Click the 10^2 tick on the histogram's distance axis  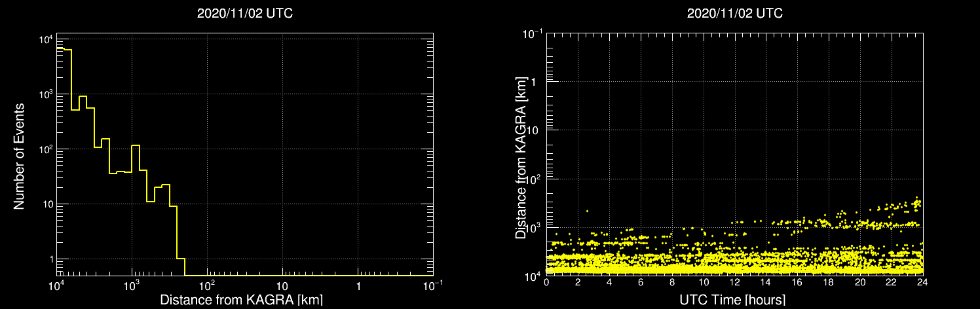tap(208, 285)
